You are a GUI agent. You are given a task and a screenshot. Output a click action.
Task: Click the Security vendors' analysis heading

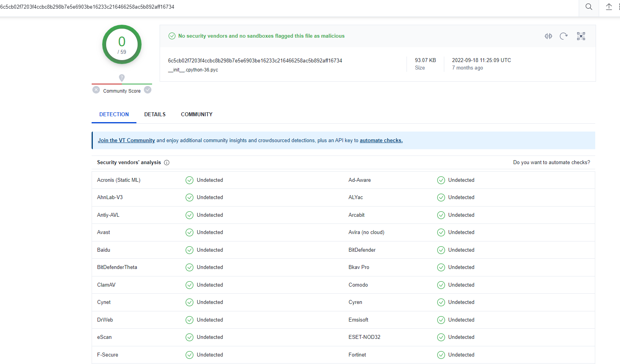(x=129, y=163)
